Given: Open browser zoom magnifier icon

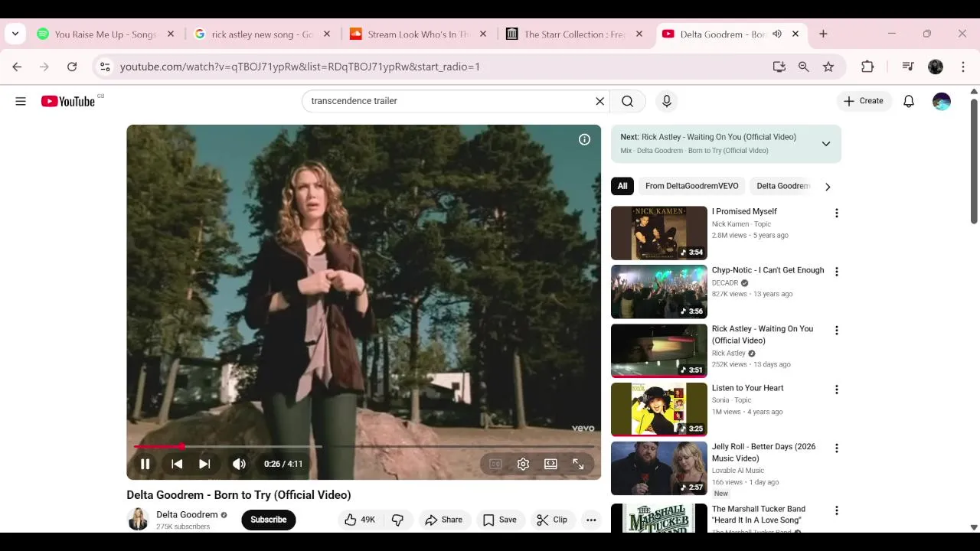Looking at the screenshot, I should tap(804, 67).
